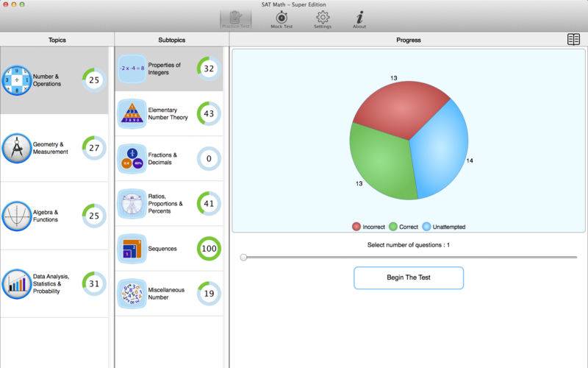Click the Begin The Test button
588x368 pixels.
[409, 278]
